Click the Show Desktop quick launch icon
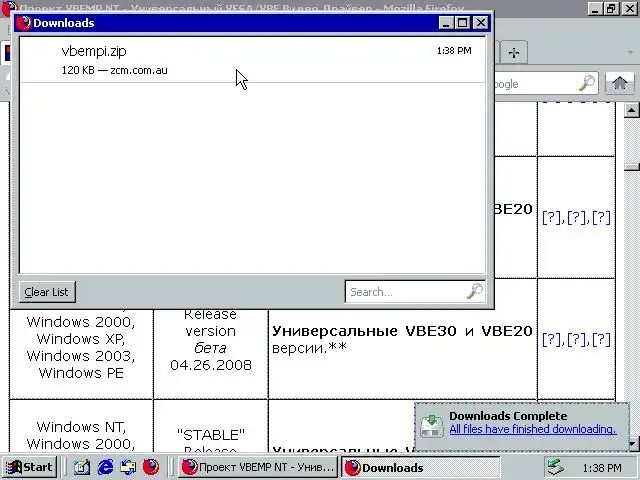This screenshot has height=480, width=640. click(x=82, y=467)
